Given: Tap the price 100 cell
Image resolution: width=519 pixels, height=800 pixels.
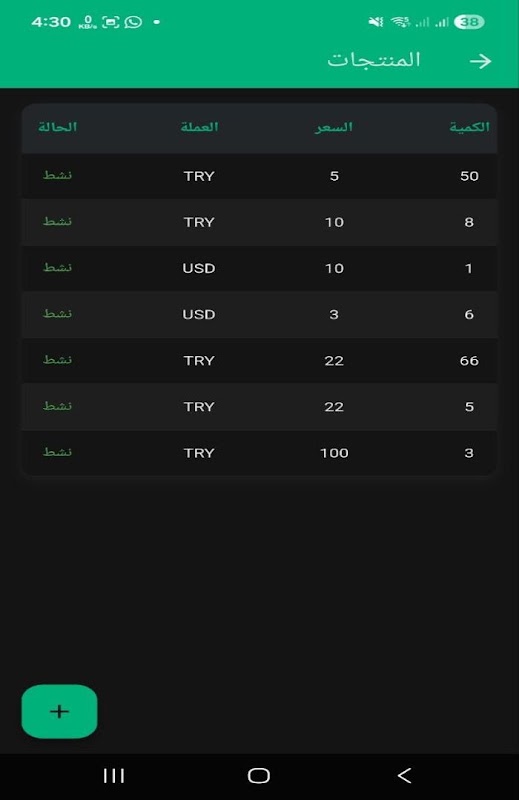Looking at the screenshot, I should pyautogui.click(x=334, y=453).
